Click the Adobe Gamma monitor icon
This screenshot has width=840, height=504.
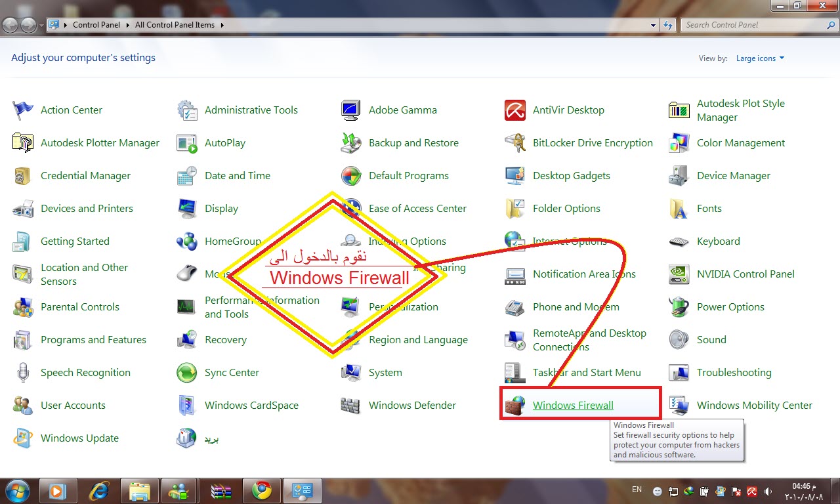[351, 110]
